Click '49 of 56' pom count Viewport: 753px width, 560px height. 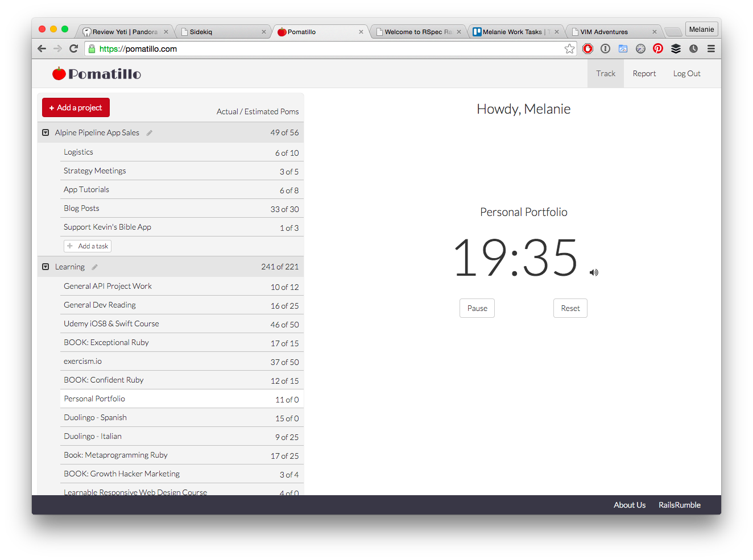tap(284, 132)
